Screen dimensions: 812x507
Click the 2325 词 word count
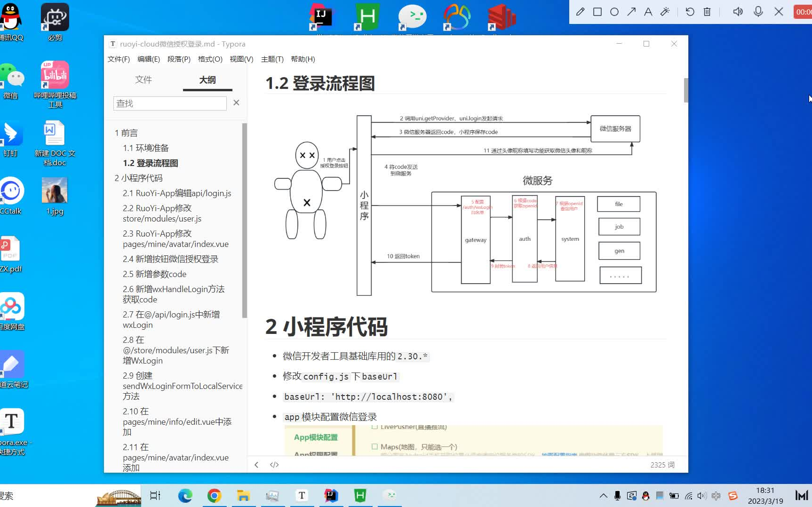point(662,465)
